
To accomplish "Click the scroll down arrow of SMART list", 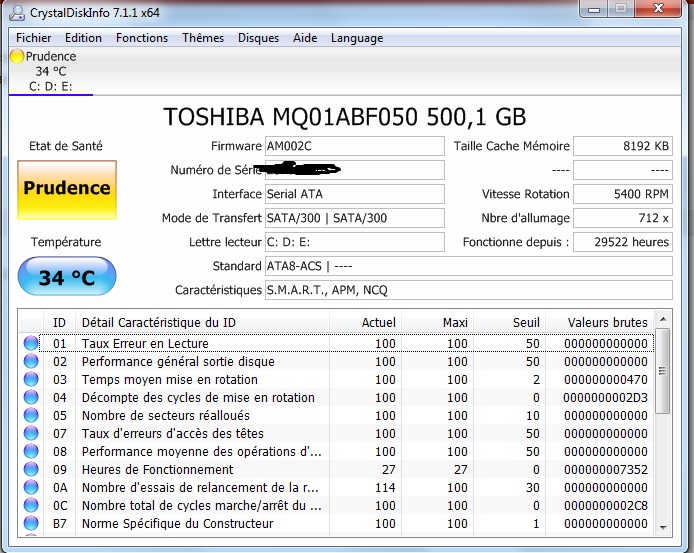I will (x=663, y=527).
